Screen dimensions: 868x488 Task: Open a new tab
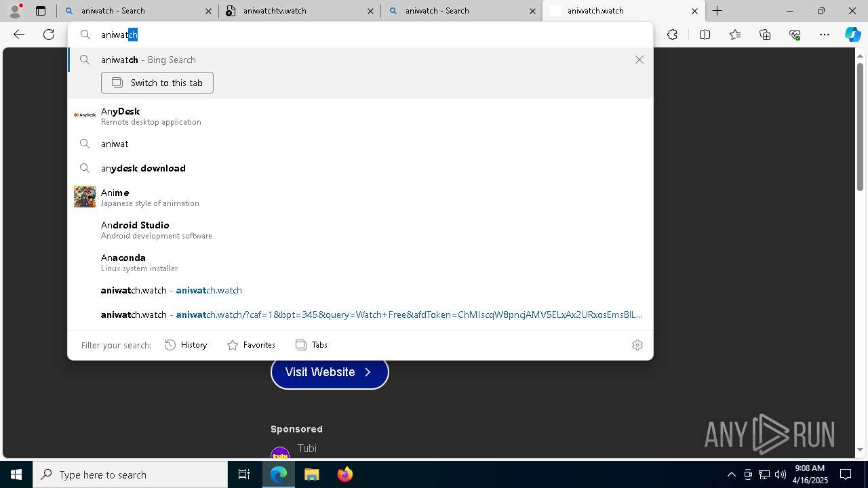click(x=717, y=11)
